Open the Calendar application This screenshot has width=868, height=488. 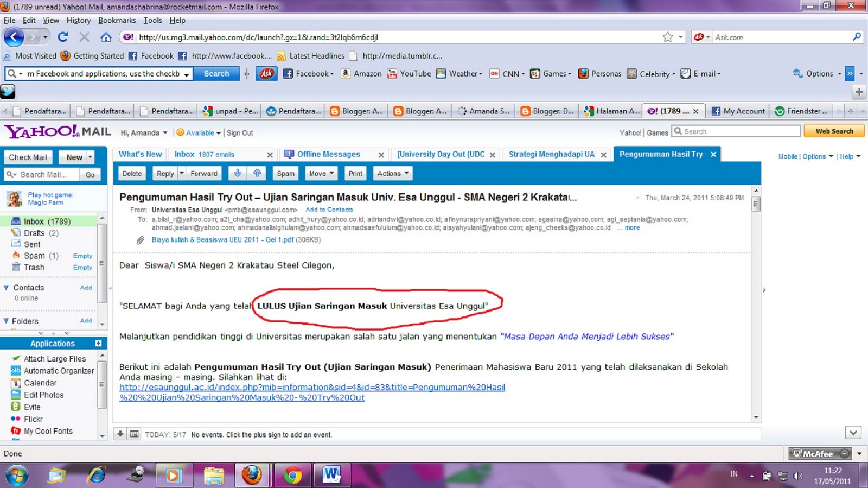click(x=33, y=383)
